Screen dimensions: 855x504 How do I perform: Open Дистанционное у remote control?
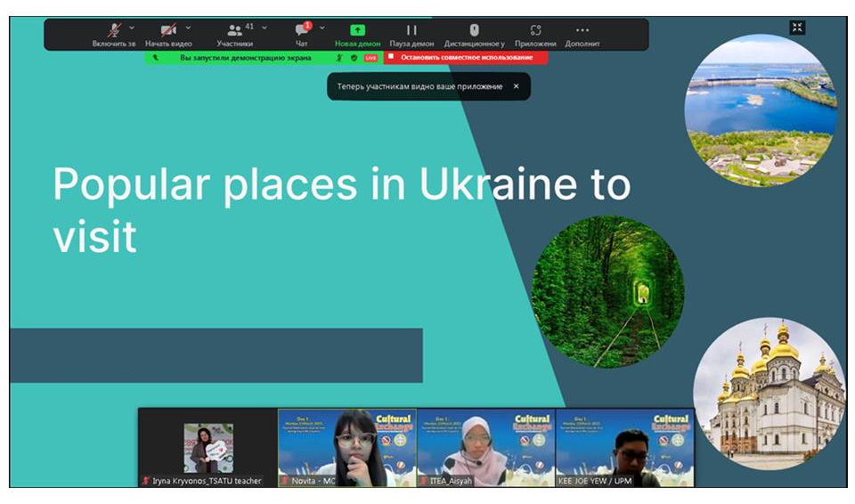475,35
